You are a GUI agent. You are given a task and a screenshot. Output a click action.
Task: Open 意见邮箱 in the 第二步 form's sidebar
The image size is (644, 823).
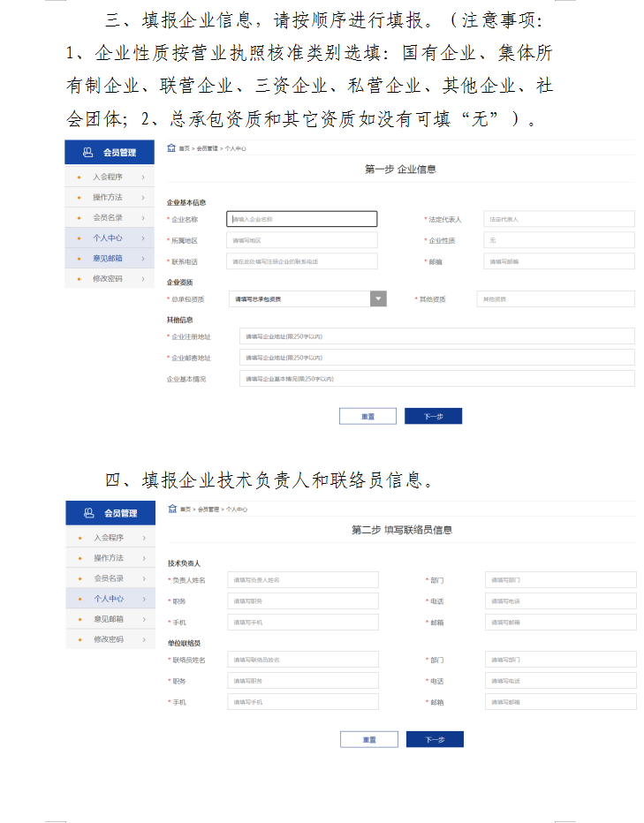[x=109, y=619]
